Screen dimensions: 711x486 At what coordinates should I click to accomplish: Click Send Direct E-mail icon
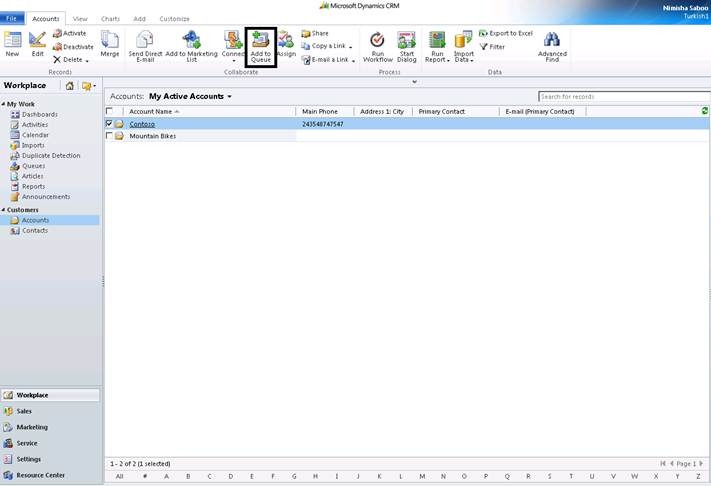(x=144, y=40)
